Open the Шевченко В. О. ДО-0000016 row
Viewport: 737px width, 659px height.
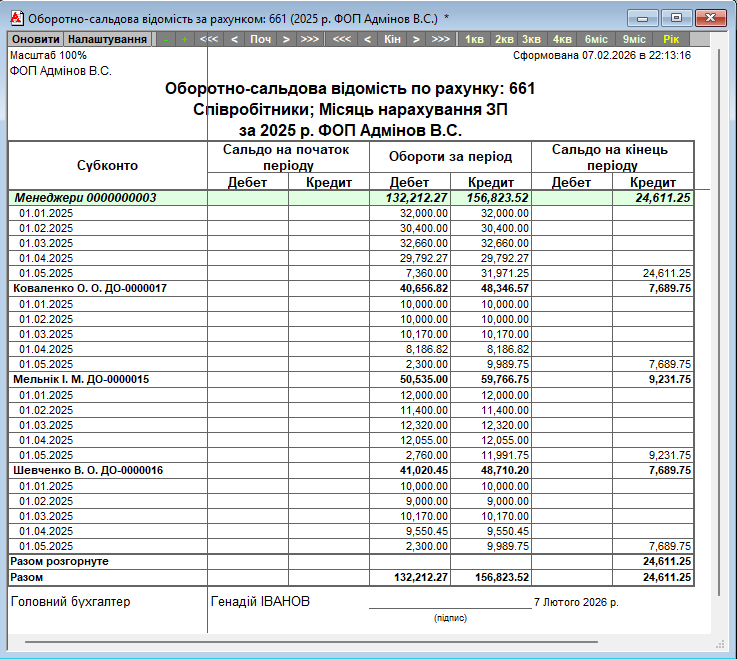(88, 470)
